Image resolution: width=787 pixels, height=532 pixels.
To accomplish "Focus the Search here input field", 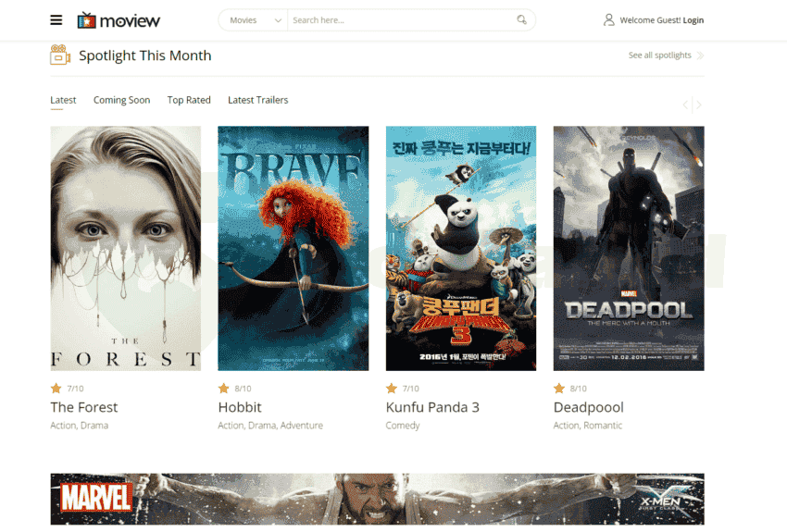I will pyautogui.click(x=402, y=20).
